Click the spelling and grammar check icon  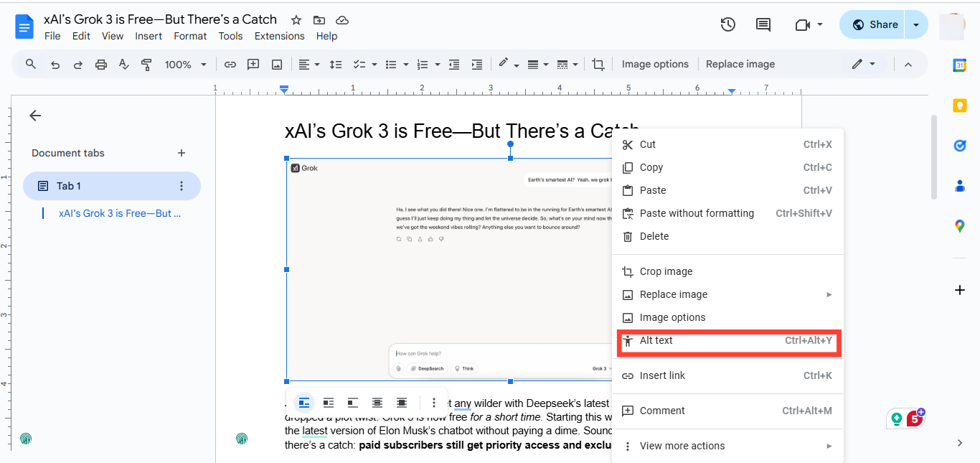(124, 65)
